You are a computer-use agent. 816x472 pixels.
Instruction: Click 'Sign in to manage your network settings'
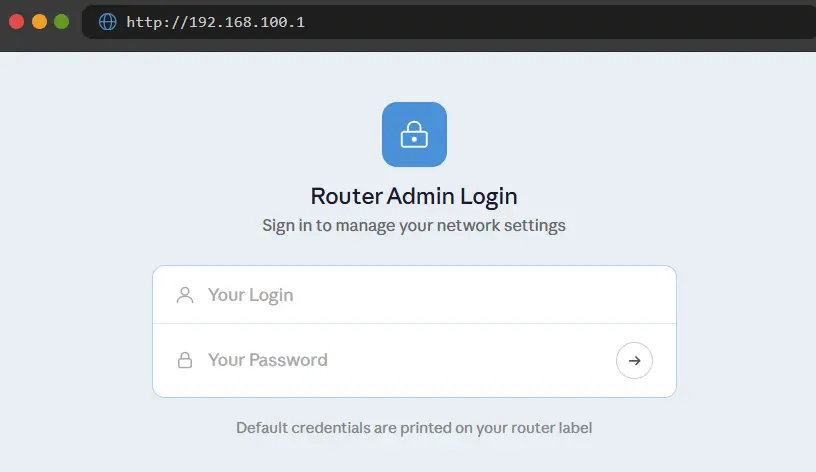[x=414, y=225]
